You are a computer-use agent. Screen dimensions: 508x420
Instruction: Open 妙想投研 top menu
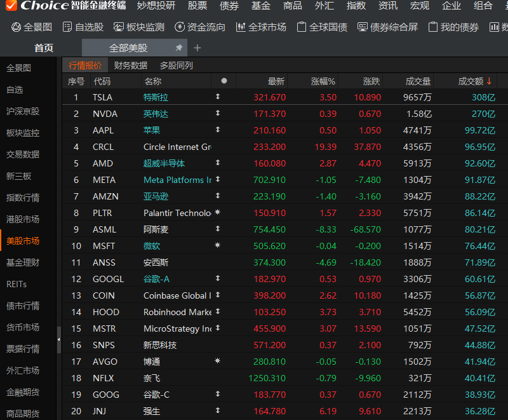coord(156,6)
